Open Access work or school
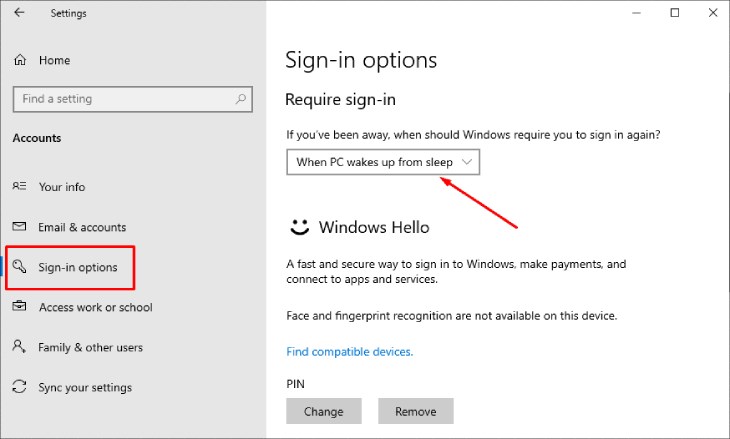Viewport: 730px width, 439px height. [95, 307]
